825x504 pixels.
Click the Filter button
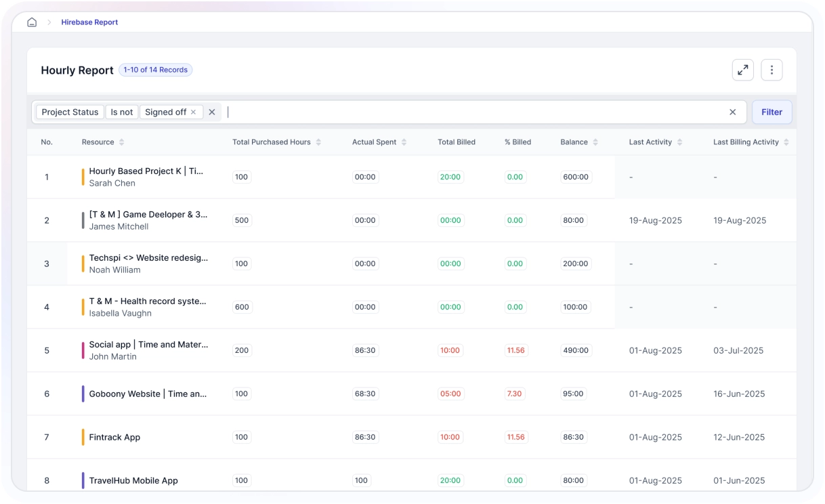click(771, 112)
